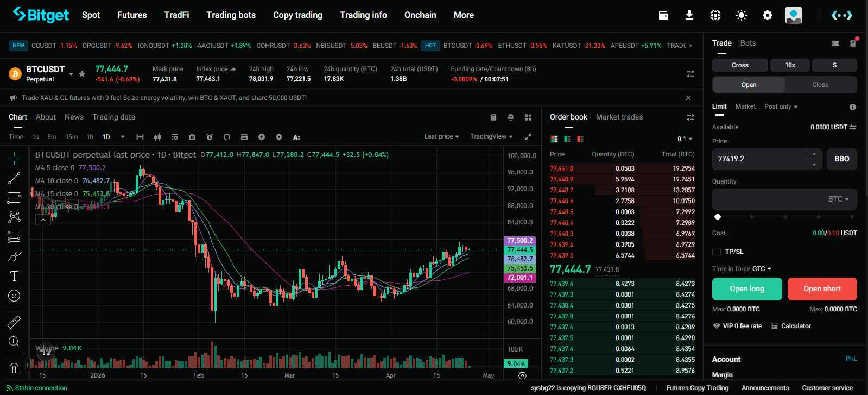Image resolution: width=868 pixels, height=395 pixels.
Task: Favorite BTCUSDT with the star icon
Action: click(82, 74)
